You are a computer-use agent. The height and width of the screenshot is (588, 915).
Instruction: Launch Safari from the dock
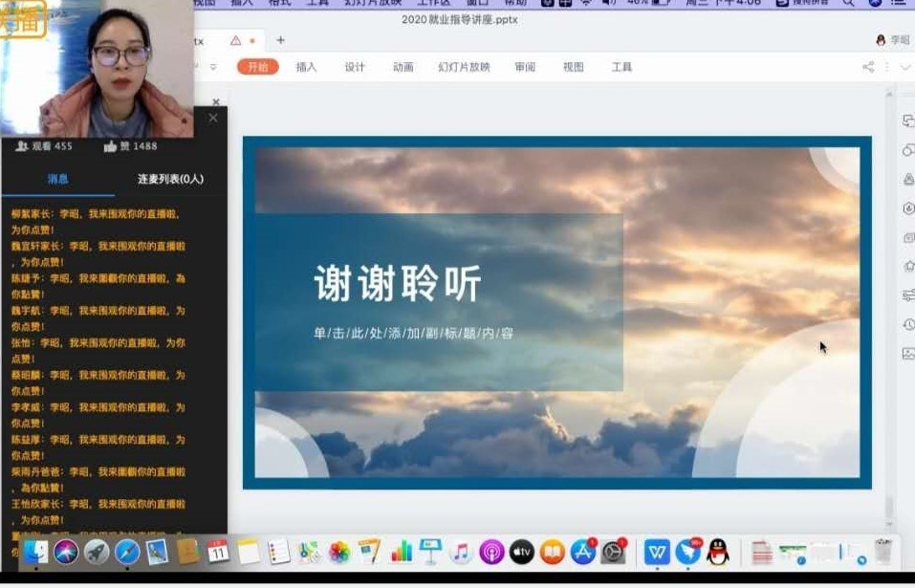pos(127,552)
